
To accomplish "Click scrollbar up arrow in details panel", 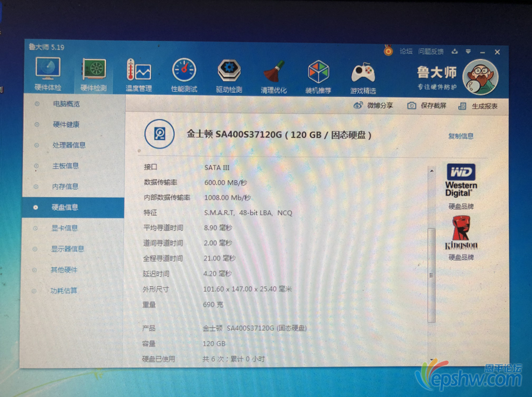I will pyautogui.click(x=431, y=171).
